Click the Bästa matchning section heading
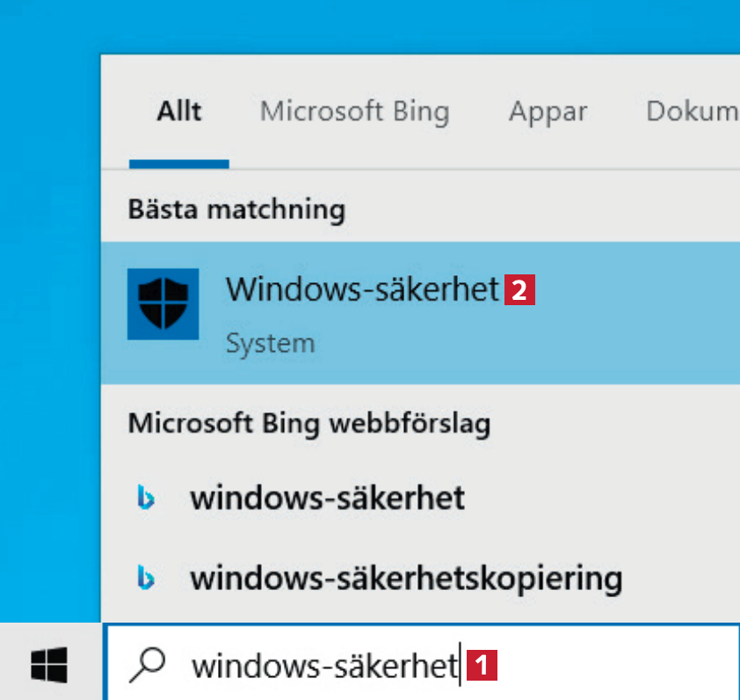Image resolution: width=740 pixels, height=700 pixels. 236,209
